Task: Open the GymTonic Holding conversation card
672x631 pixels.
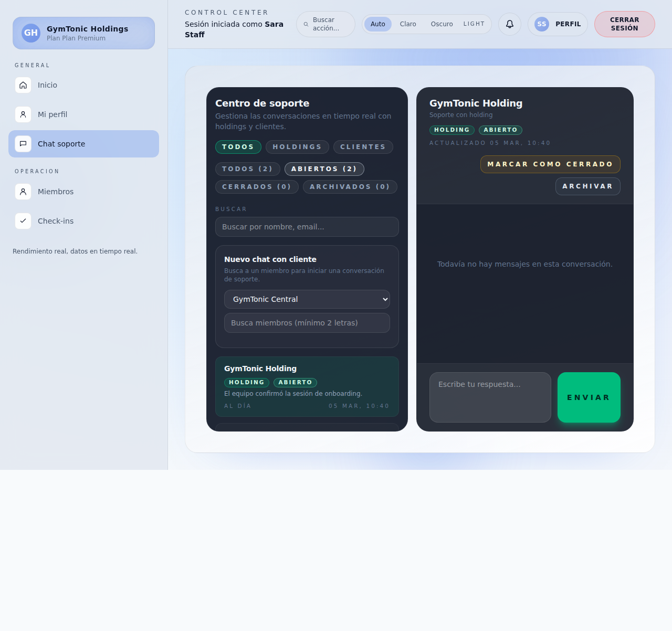Action: click(x=307, y=386)
